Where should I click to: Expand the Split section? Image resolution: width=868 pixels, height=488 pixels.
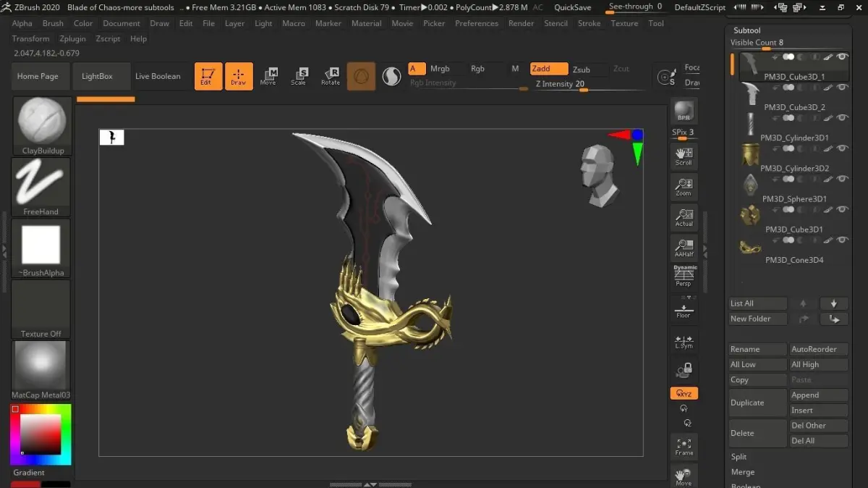739,457
